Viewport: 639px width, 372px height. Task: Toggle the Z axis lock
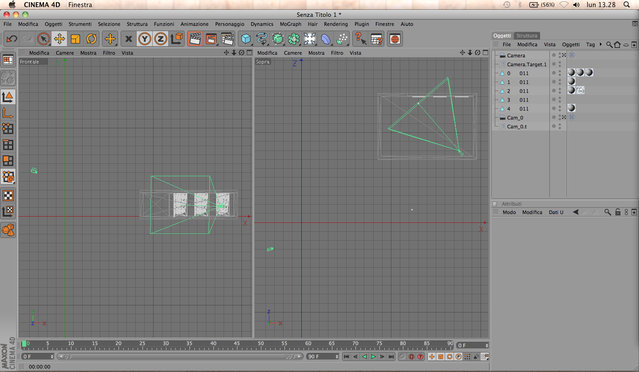coord(161,39)
